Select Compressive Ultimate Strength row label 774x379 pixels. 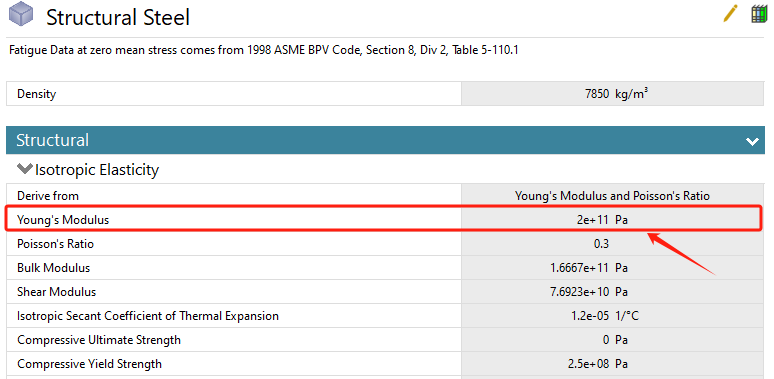99,340
